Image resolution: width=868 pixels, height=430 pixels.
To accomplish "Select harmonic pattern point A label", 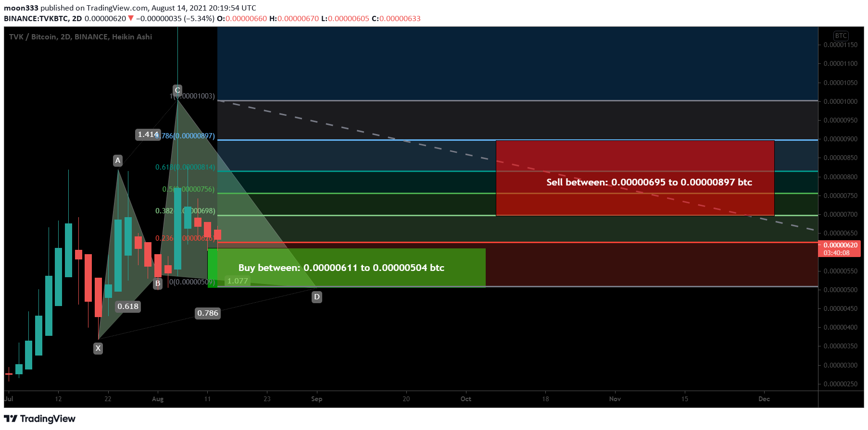I will point(118,160).
